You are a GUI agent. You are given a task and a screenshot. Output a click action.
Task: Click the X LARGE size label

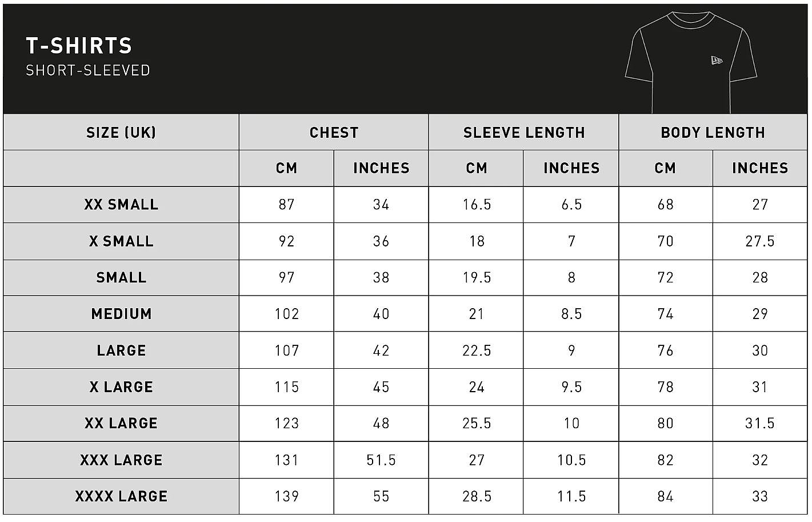pyautogui.click(x=121, y=387)
